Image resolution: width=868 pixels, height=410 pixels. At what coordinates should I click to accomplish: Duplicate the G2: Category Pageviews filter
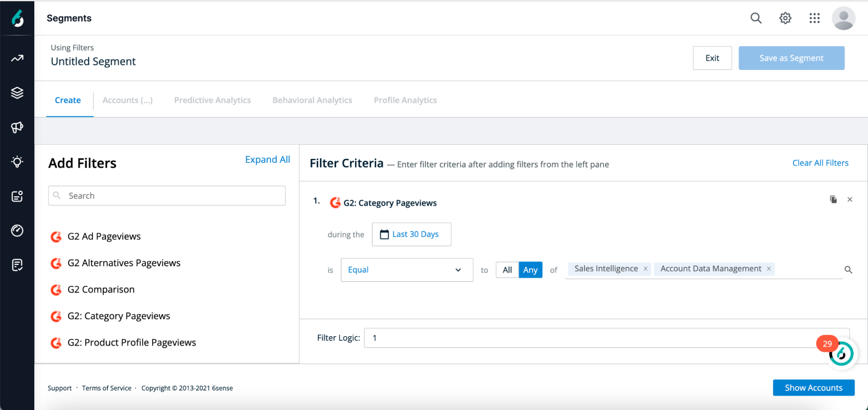tap(833, 199)
